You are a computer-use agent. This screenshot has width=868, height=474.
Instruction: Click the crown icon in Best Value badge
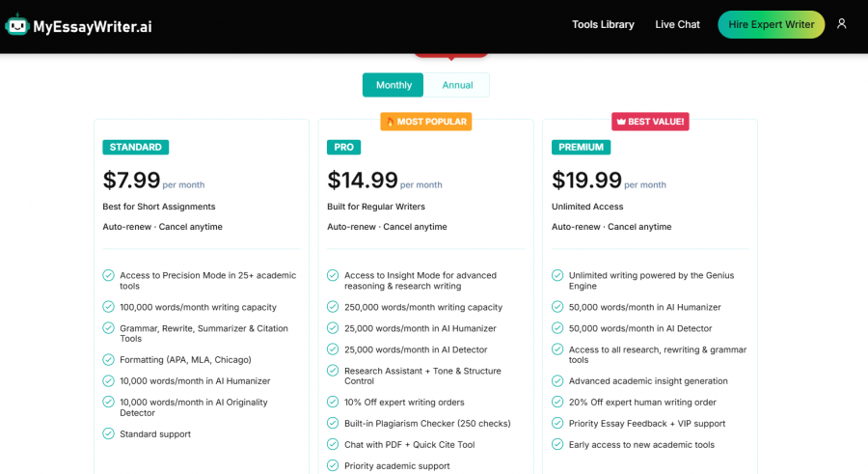[621, 122]
